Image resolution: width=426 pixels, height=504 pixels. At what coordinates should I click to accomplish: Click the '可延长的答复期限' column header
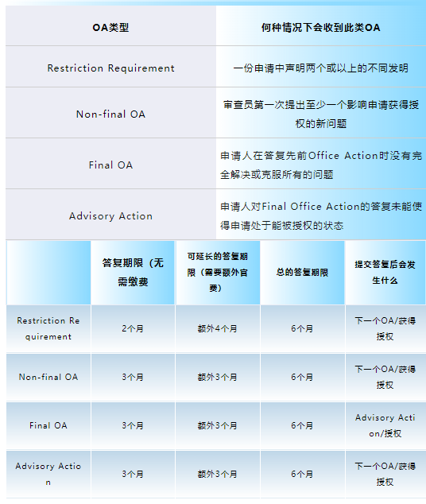pos(218,272)
